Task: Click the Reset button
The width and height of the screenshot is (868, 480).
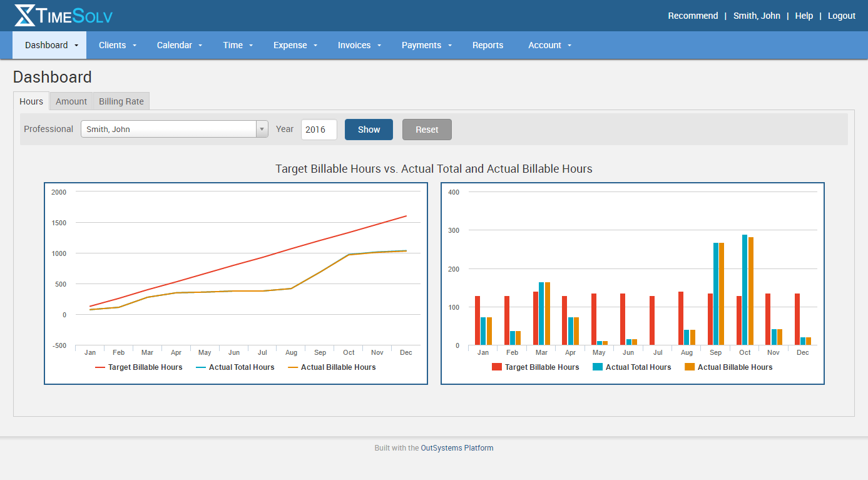Action: coord(427,129)
